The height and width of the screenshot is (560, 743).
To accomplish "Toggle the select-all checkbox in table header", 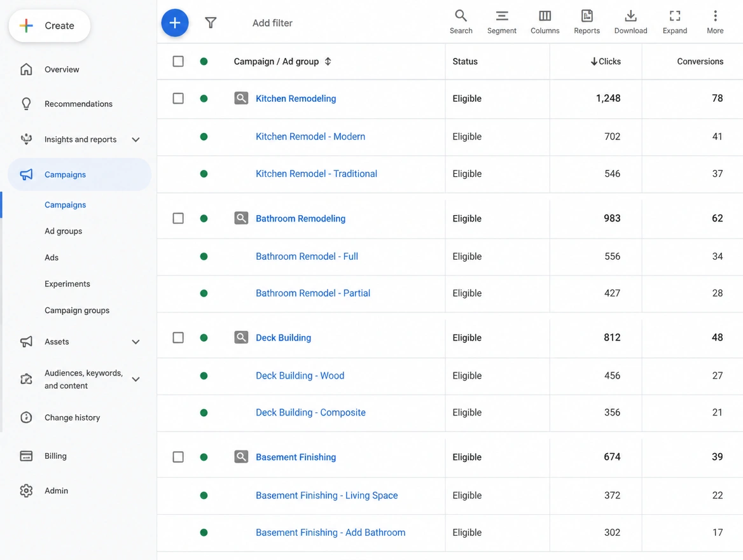I will (x=178, y=61).
